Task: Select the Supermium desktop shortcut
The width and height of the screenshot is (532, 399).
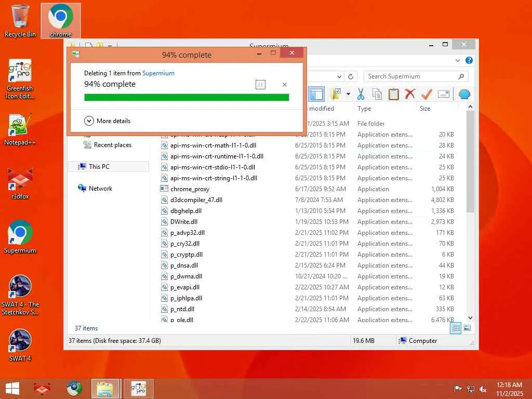Action: coord(20,237)
